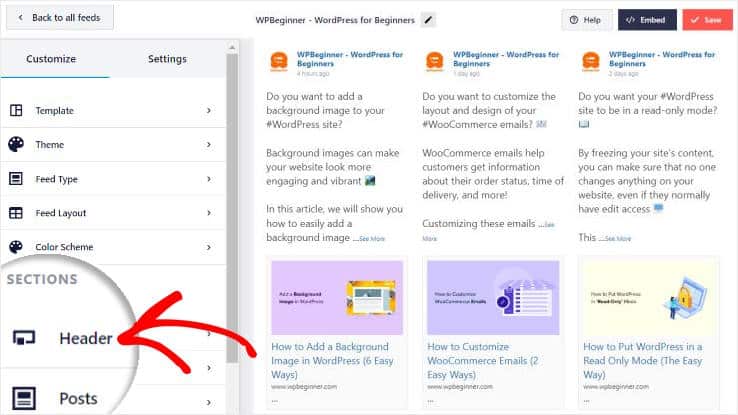Expand the Feed Type chevron

coord(209,179)
